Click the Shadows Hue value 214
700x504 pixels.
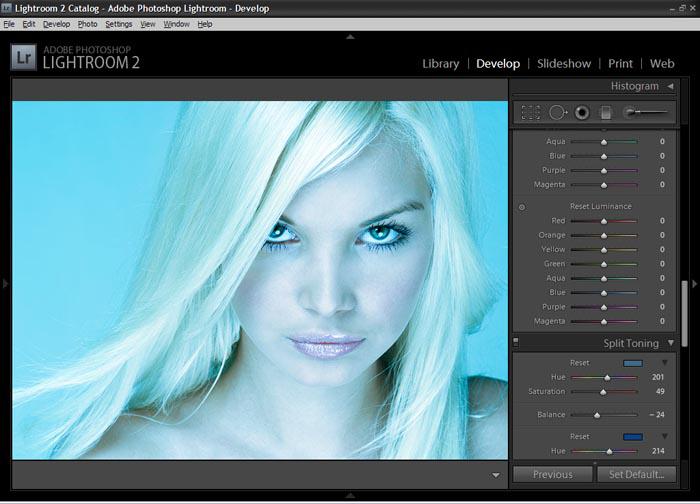tap(658, 451)
